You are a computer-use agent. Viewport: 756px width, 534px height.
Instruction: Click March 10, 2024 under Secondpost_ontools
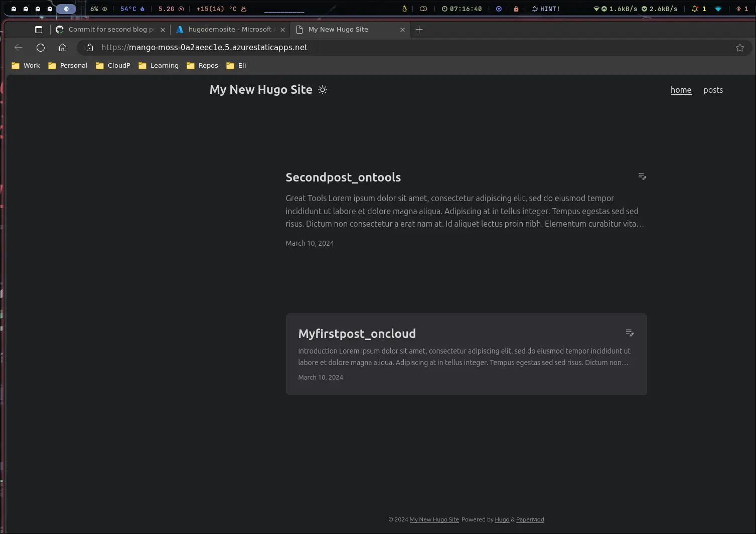click(x=310, y=243)
